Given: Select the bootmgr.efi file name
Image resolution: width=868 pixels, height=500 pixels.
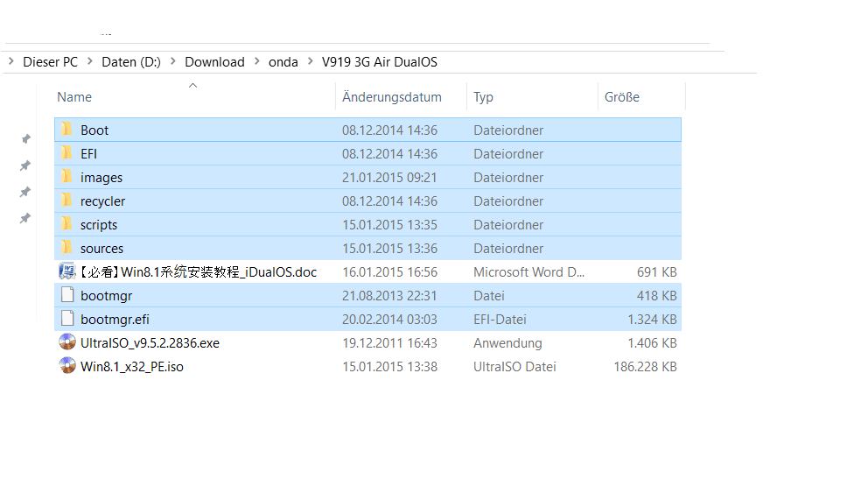Looking at the screenshot, I should pyautogui.click(x=115, y=320).
